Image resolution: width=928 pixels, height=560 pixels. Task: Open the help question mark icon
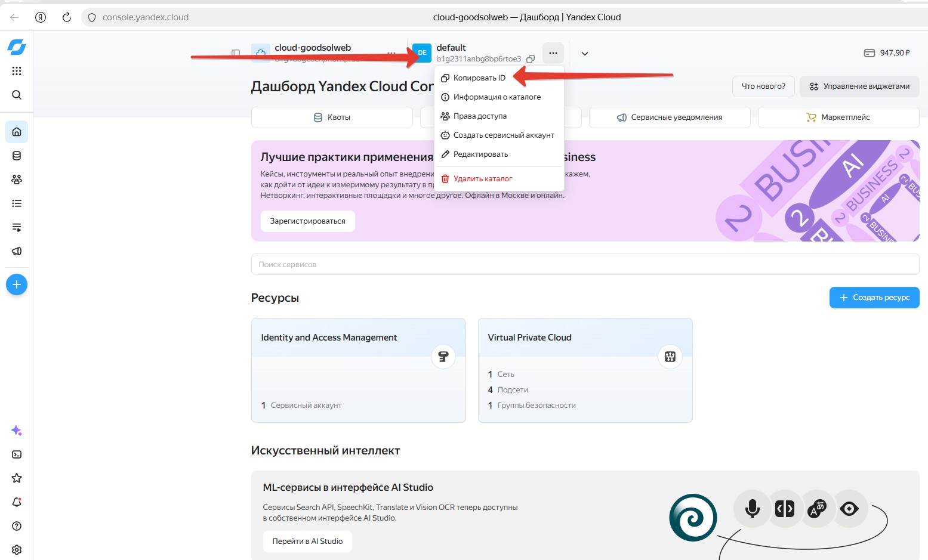(x=17, y=526)
